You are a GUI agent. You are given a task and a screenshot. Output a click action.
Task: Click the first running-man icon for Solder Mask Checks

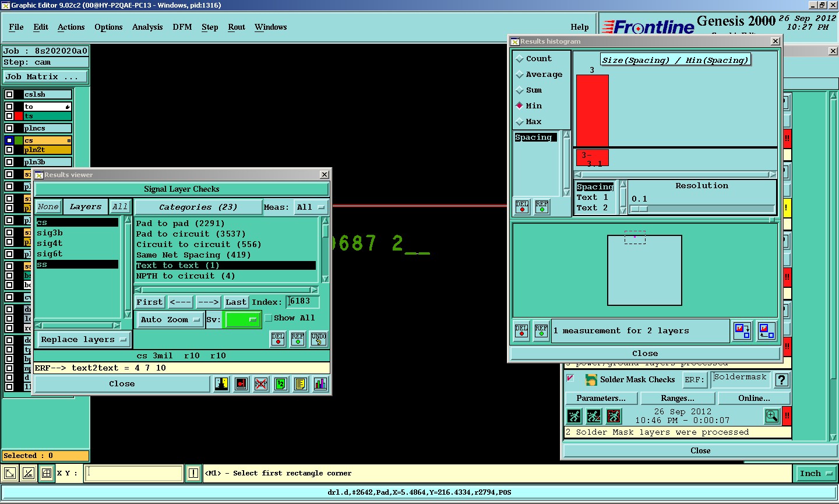coord(574,416)
